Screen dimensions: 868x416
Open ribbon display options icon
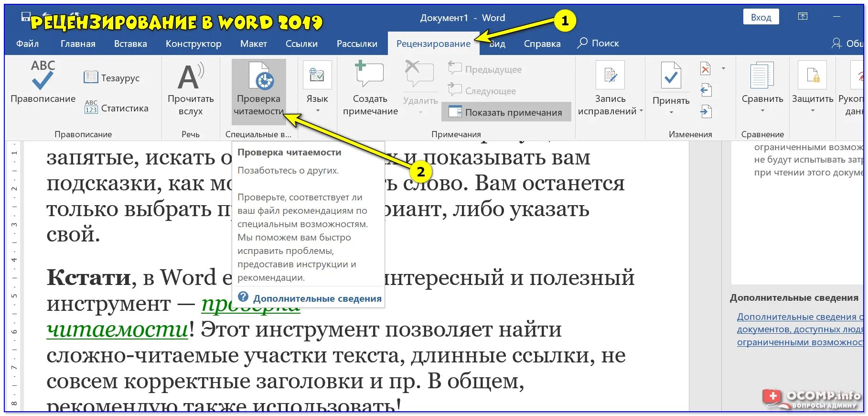click(803, 17)
